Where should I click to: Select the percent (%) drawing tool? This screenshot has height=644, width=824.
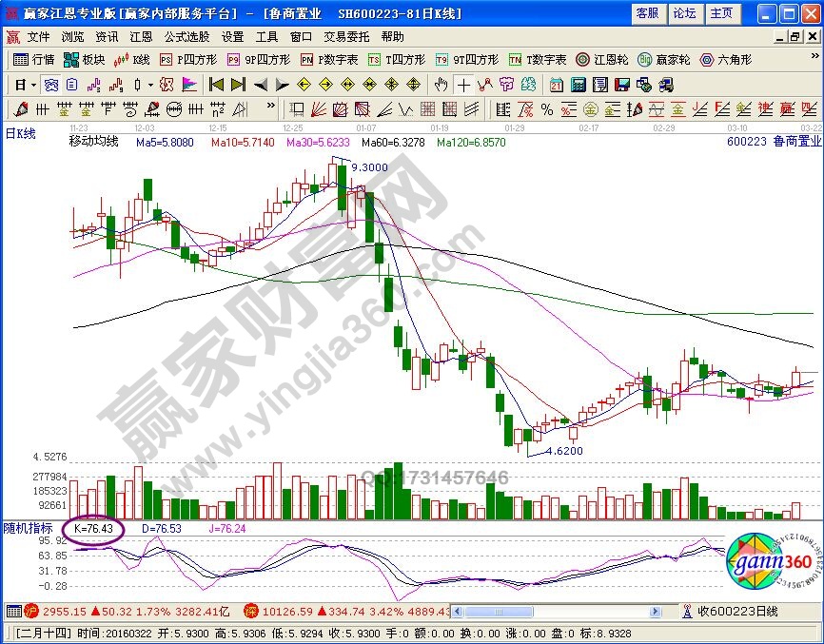point(547,109)
